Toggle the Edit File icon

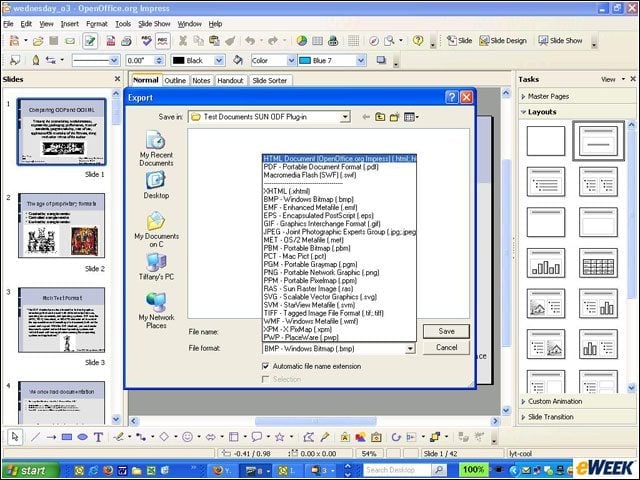[90, 40]
